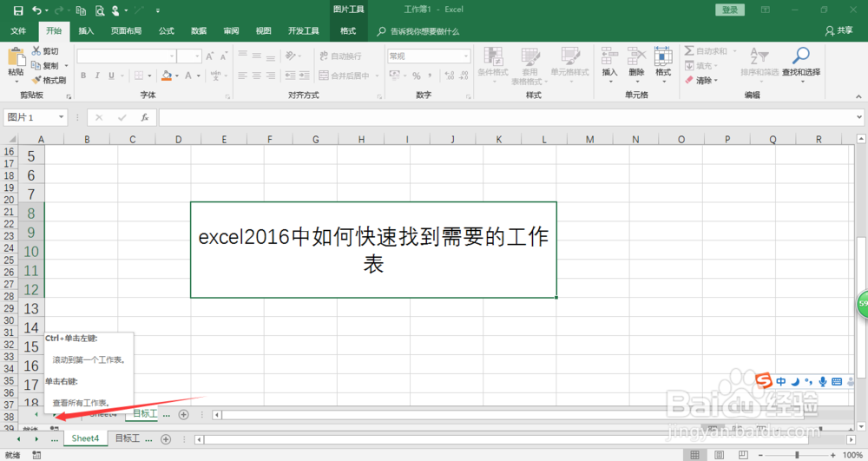Click align text left icon
The image size is (868, 461).
pos(242,76)
